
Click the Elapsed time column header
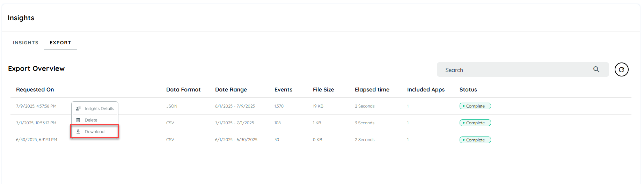pyautogui.click(x=372, y=89)
